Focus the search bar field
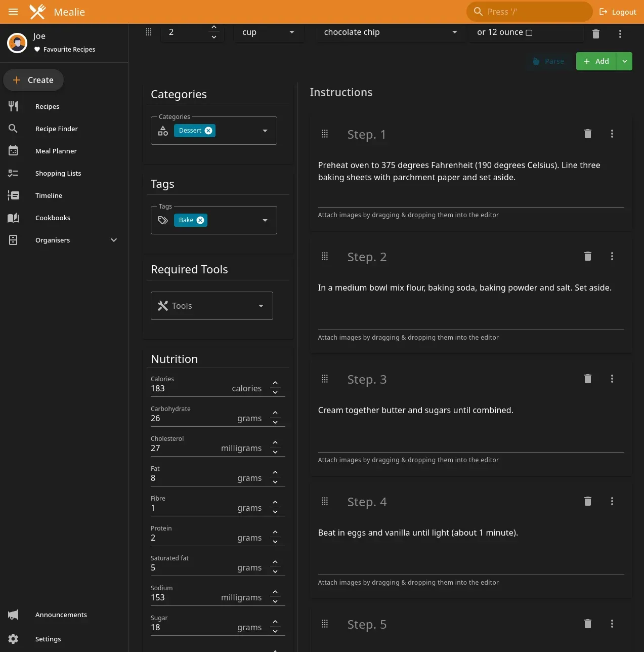 coord(529,12)
